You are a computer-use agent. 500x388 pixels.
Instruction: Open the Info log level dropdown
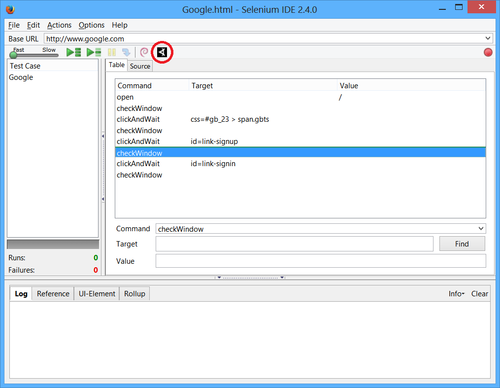[x=456, y=294]
